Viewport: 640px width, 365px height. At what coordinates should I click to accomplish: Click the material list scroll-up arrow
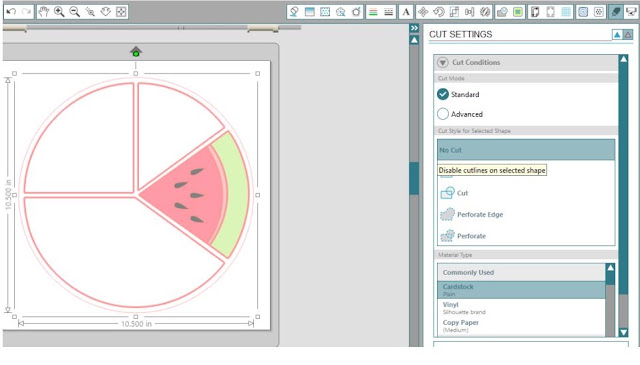(610, 268)
